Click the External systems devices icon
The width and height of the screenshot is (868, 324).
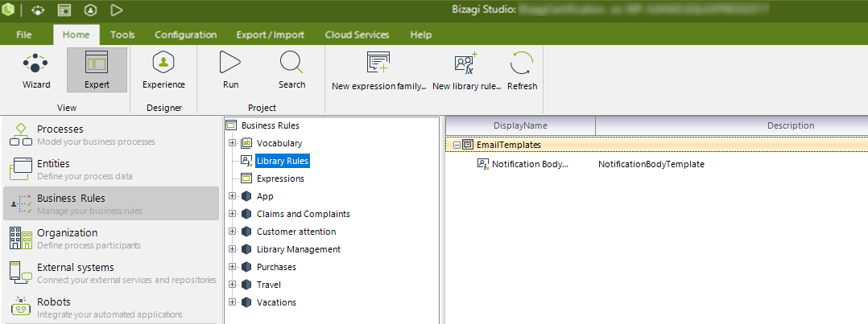pos(21,273)
